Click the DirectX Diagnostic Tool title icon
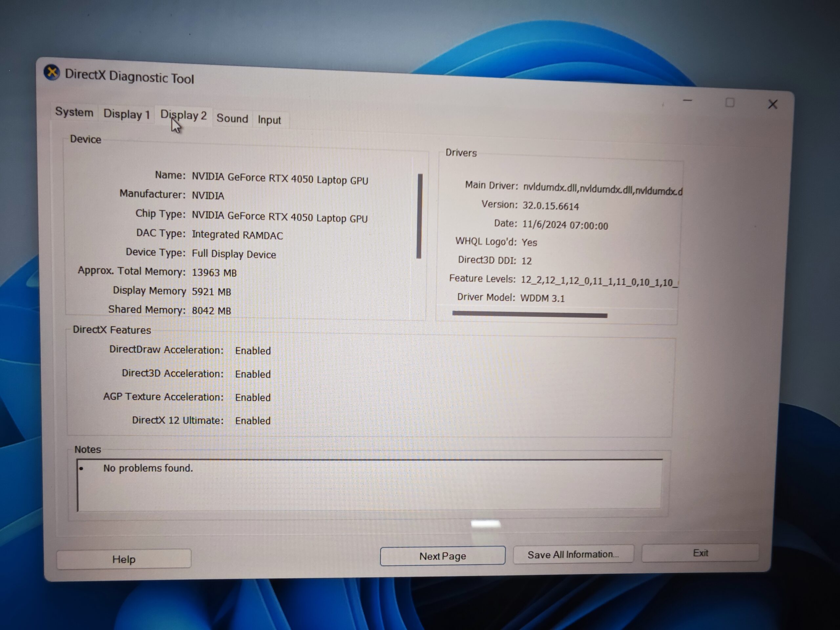 click(52, 72)
